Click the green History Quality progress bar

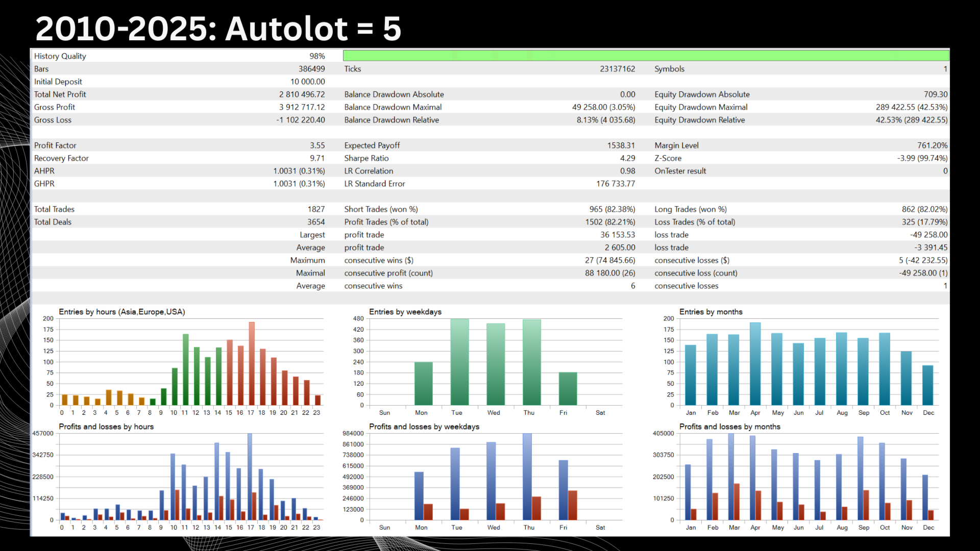click(645, 56)
